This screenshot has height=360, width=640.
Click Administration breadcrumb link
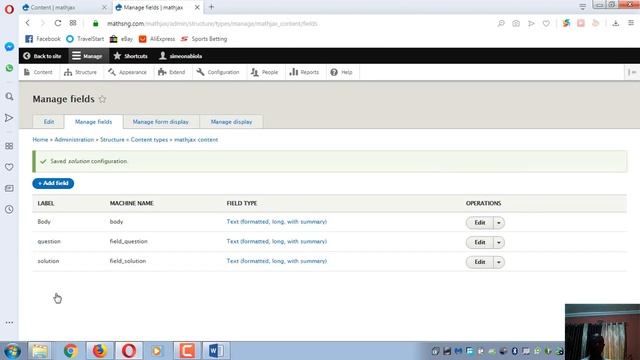(74, 140)
